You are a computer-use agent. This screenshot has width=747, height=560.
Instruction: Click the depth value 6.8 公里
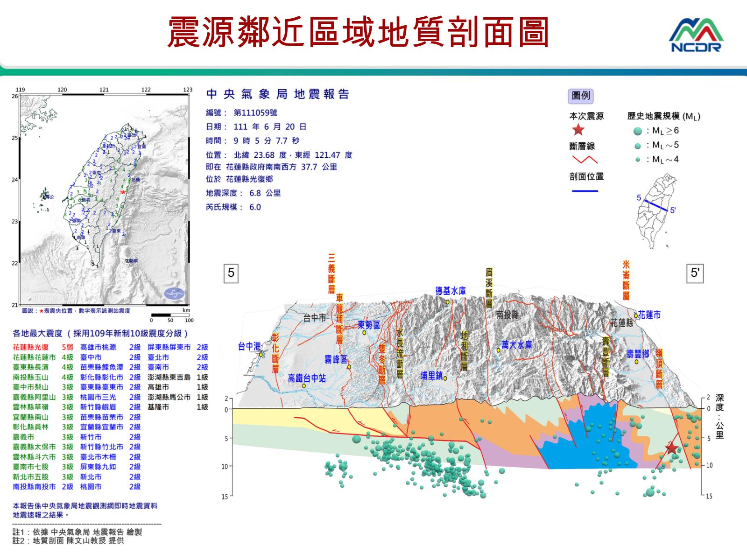pos(265,193)
